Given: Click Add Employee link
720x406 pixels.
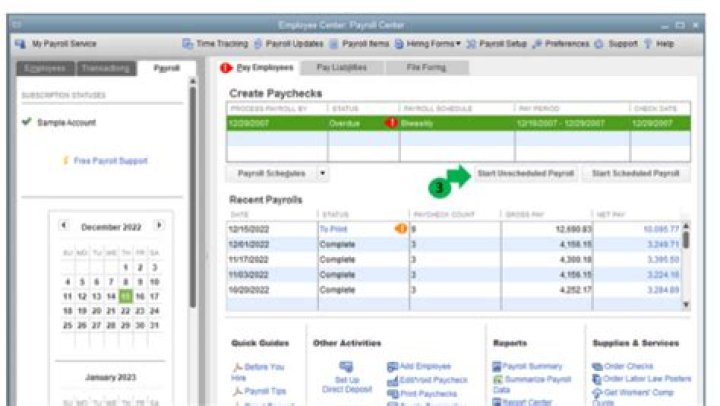Looking at the screenshot, I should pos(425,366).
